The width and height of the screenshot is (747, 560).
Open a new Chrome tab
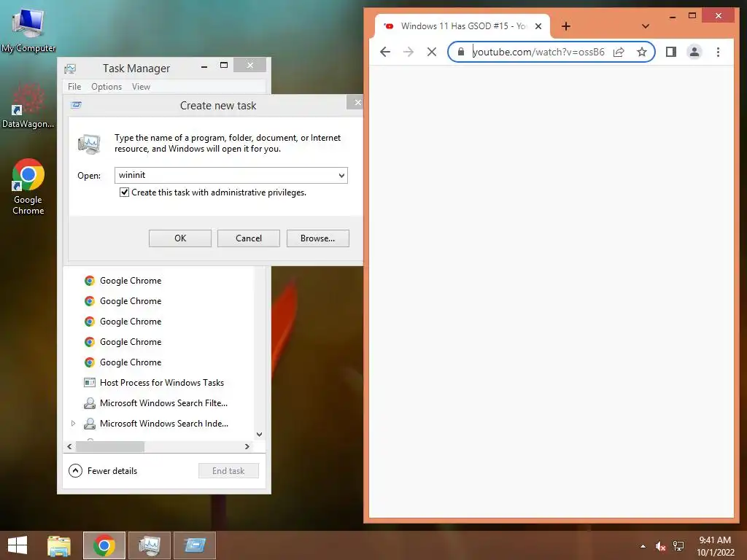565,26
